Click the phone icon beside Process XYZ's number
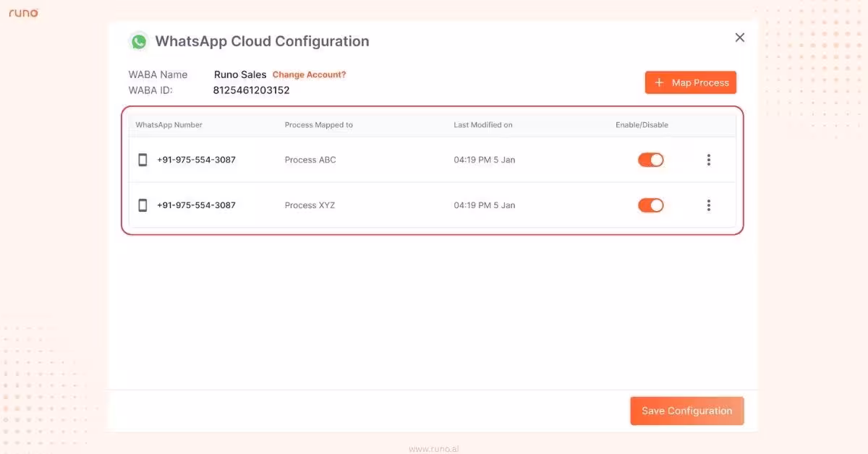The image size is (868, 454). 142,205
